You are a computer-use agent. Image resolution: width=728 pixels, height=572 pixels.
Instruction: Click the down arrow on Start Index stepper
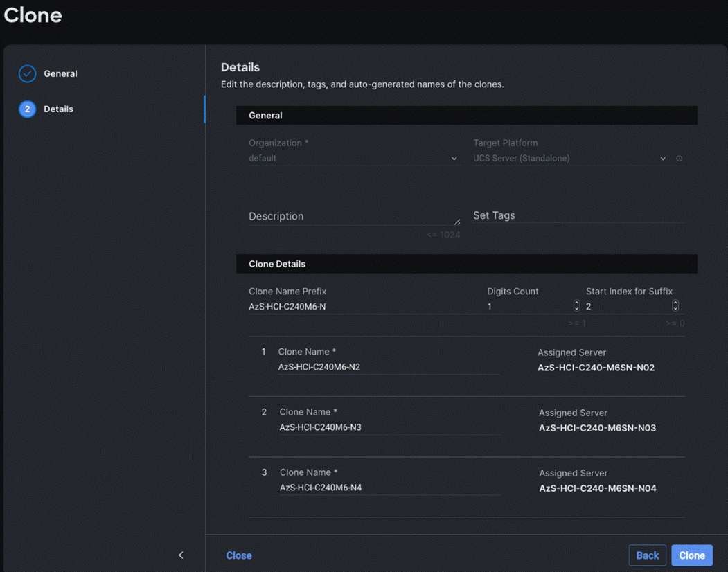pyautogui.click(x=675, y=307)
